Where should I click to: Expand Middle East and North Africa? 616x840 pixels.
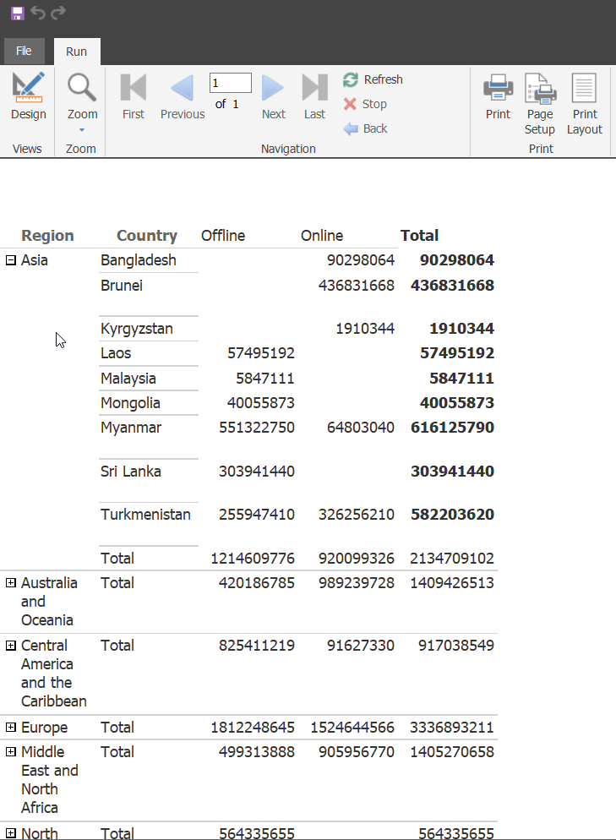click(x=11, y=751)
